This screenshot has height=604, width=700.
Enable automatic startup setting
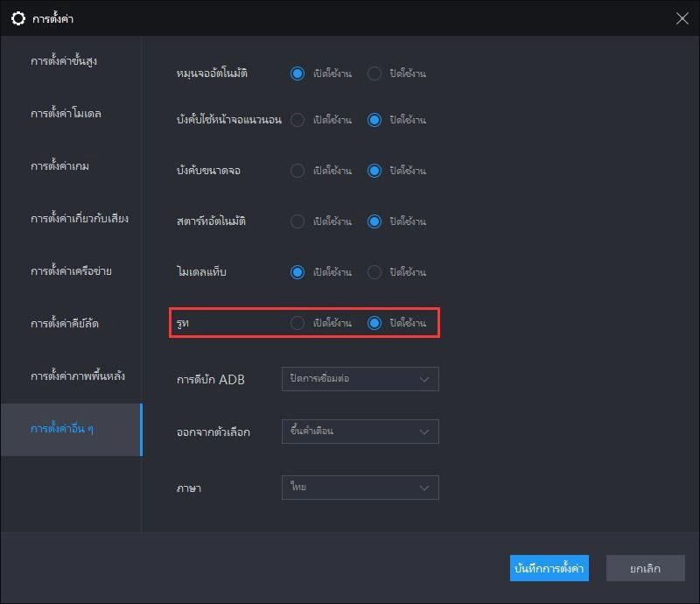(x=297, y=221)
